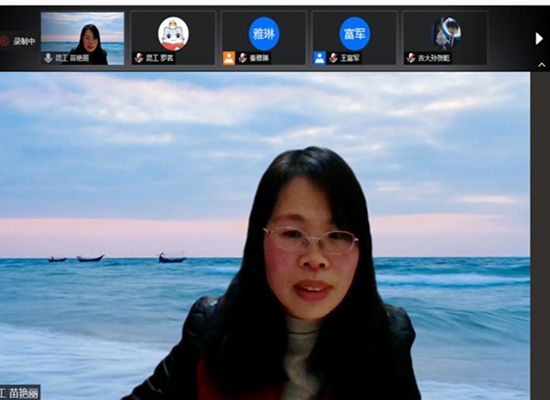Click muted mic icon beside 昆工 罗茗
This screenshot has width=550, height=400.
[x=139, y=58]
